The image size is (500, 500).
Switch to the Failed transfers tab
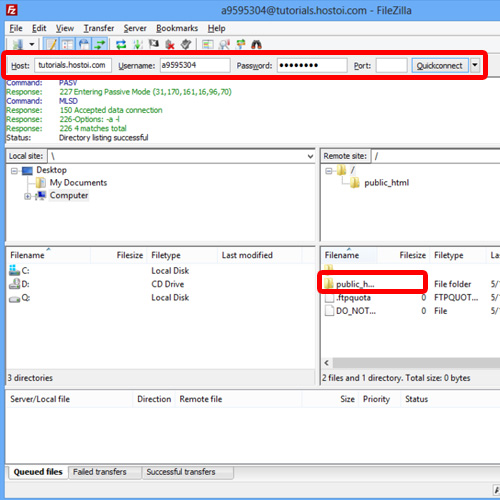[x=105, y=472]
